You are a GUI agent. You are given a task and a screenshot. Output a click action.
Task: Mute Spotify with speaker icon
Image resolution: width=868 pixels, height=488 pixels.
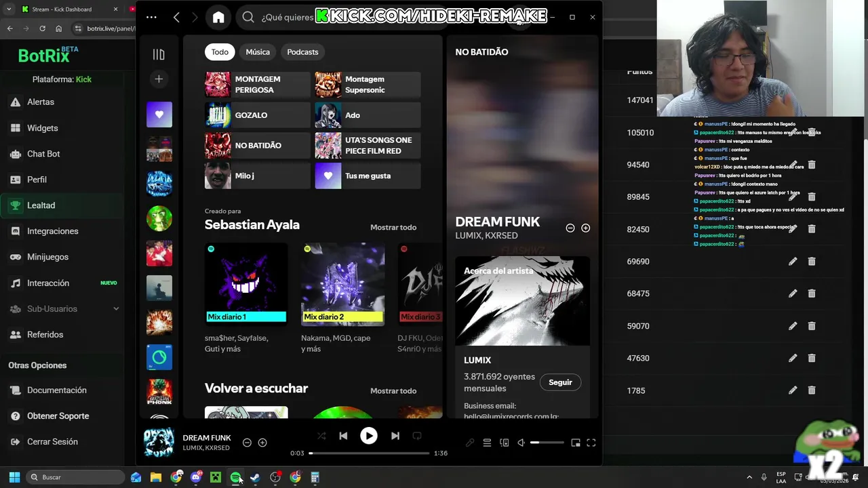click(x=521, y=443)
